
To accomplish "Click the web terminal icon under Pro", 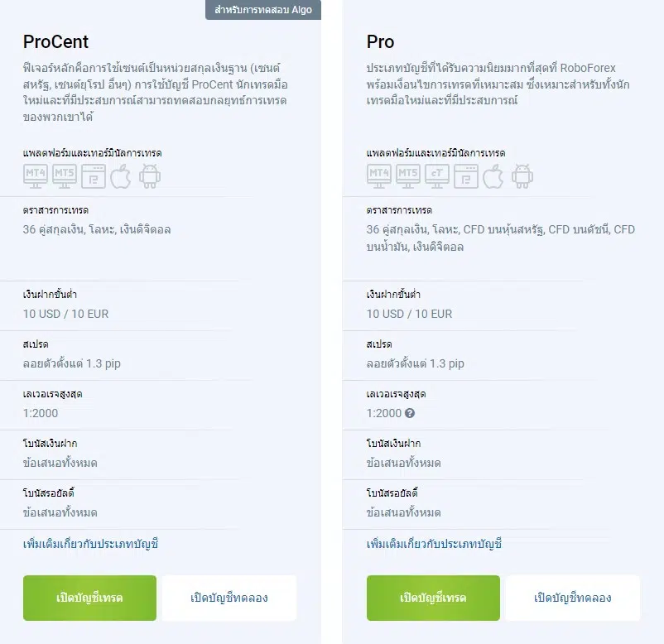I will [466, 176].
